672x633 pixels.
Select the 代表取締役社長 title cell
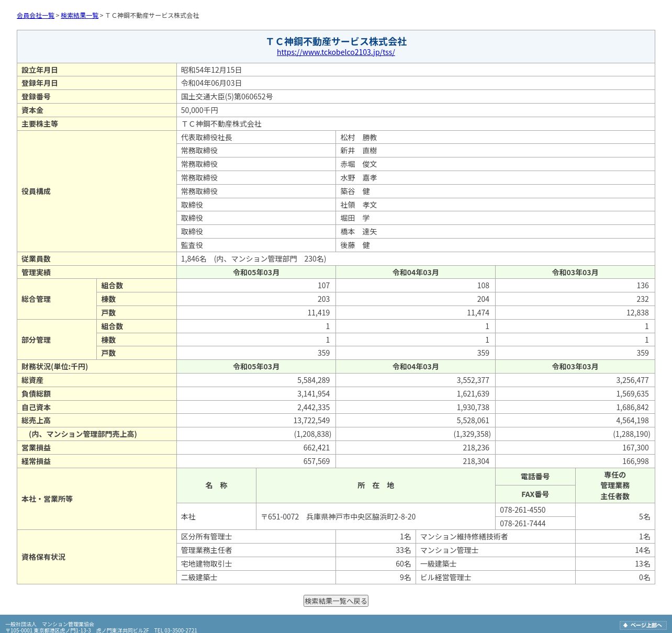256,138
